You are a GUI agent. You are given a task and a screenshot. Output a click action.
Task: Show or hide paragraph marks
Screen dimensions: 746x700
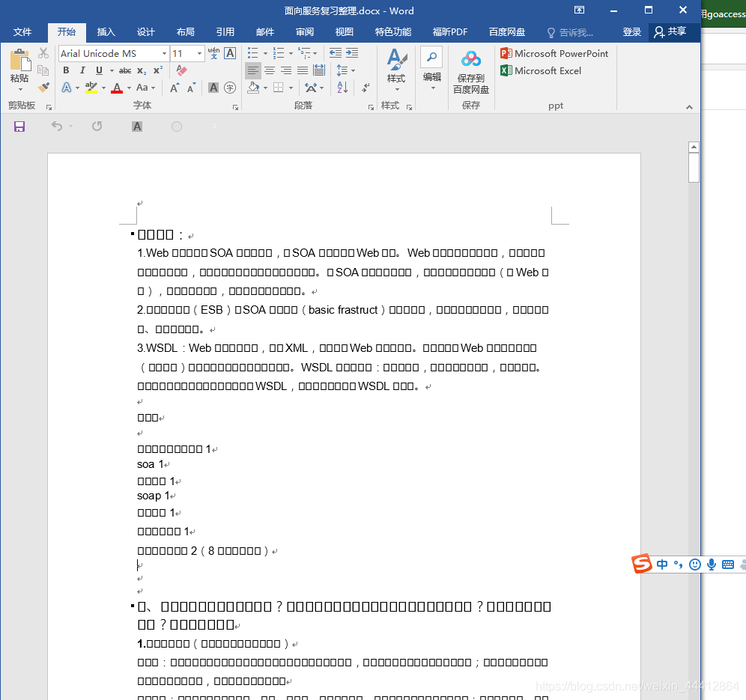(x=366, y=88)
